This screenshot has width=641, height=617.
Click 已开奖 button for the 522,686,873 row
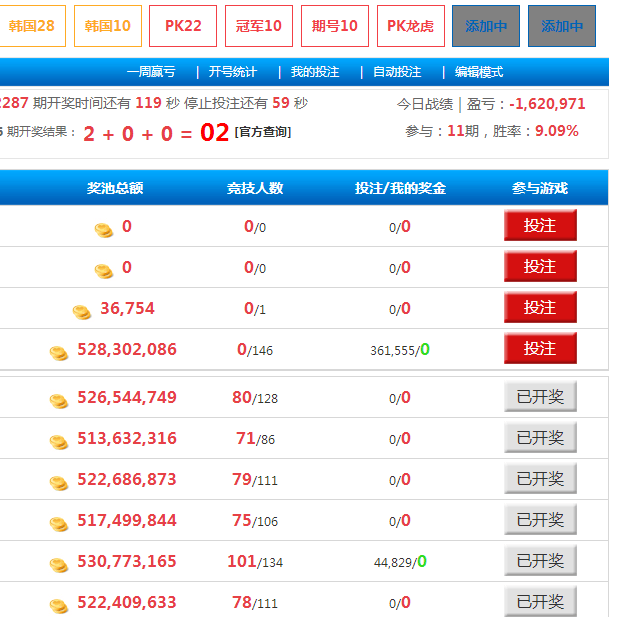pyautogui.click(x=540, y=478)
